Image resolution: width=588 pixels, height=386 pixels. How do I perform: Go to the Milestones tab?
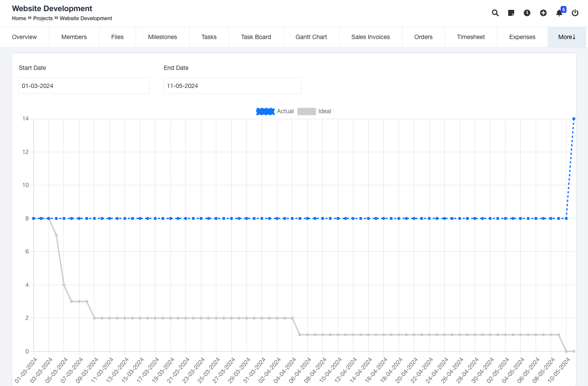pos(162,37)
